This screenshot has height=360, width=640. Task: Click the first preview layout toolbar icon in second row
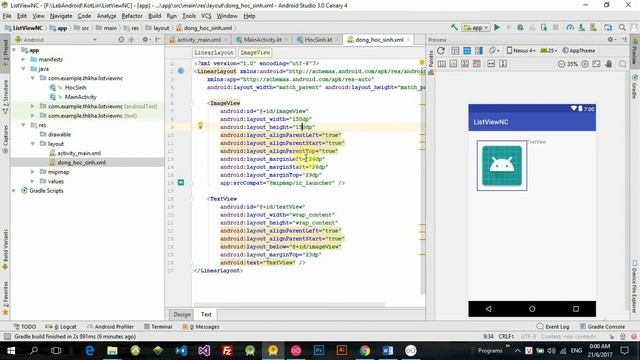click(x=442, y=64)
